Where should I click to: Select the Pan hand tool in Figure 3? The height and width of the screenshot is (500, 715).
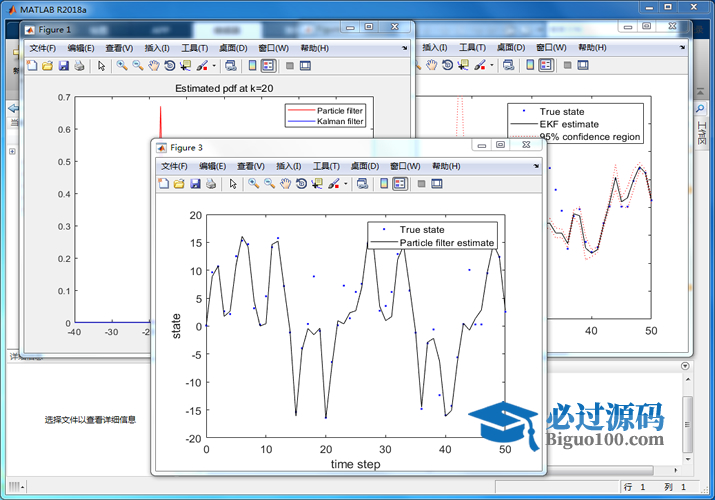(x=286, y=184)
